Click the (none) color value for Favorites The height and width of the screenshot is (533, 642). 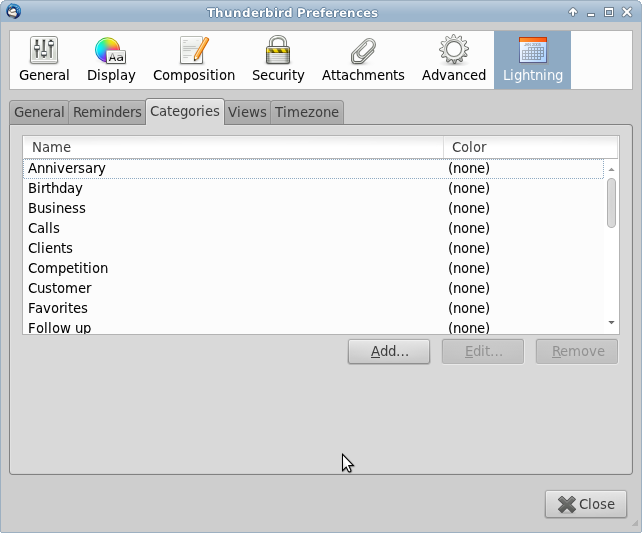pos(469,309)
